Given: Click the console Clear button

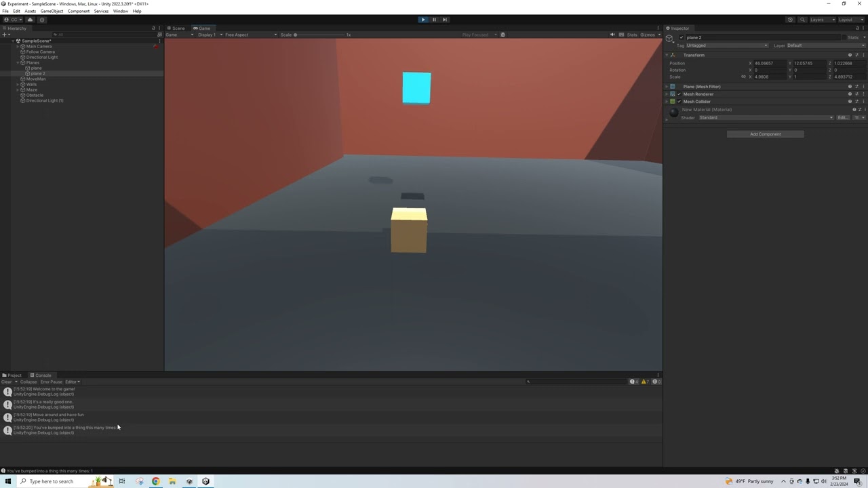Looking at the screenshot, I should (x=6, y=382).
